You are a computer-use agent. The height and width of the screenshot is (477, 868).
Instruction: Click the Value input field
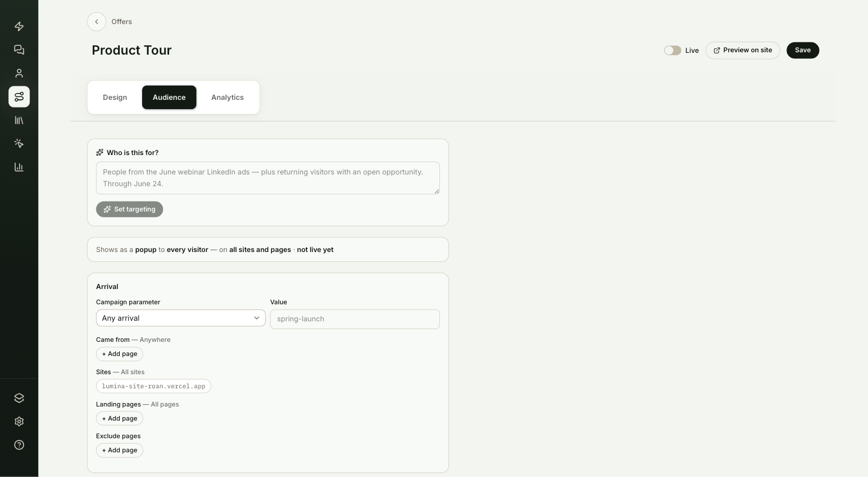355,319
